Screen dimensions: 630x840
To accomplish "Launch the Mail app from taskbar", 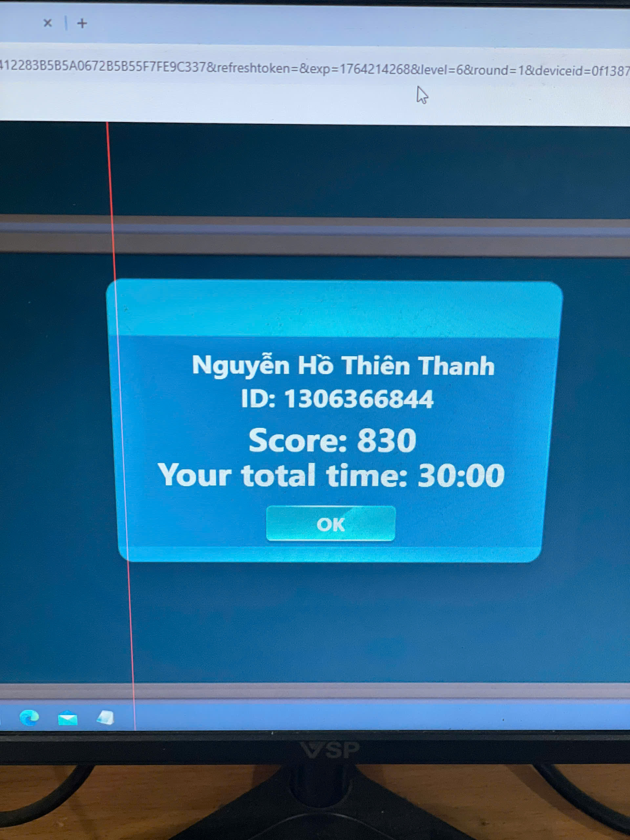I will tap(68, 719).
